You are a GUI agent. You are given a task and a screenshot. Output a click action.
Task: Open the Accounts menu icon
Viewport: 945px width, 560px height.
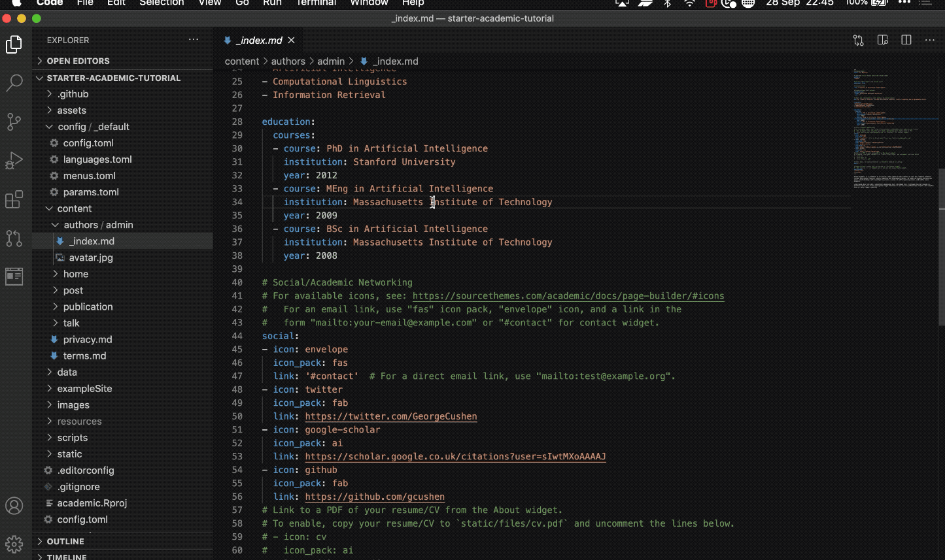(x=14, y=506)
